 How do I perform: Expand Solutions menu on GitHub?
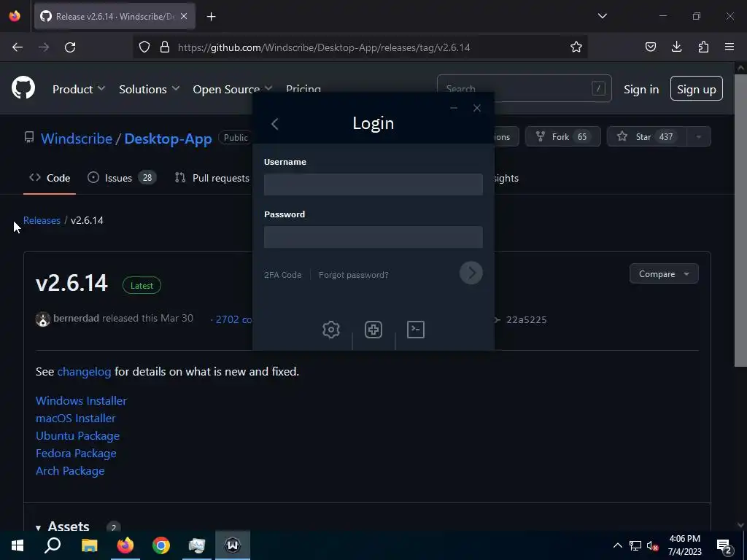pyautogui.click(x=149, y=89)
